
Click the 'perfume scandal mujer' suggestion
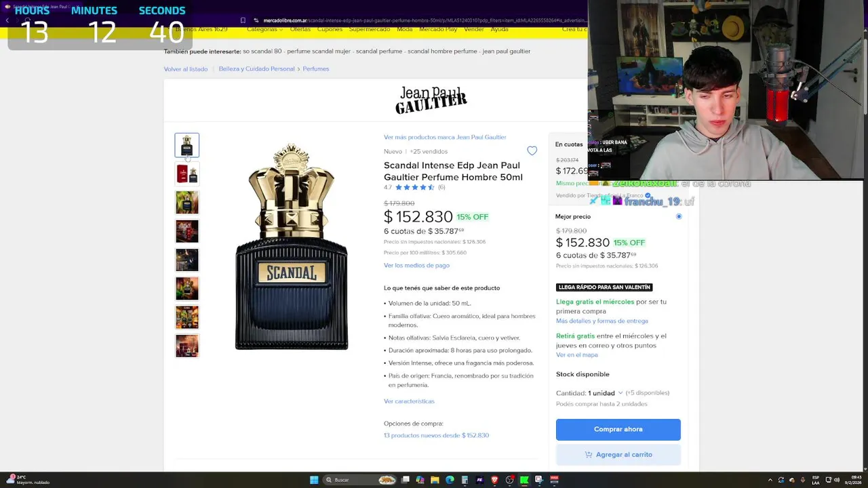(318, 52)
